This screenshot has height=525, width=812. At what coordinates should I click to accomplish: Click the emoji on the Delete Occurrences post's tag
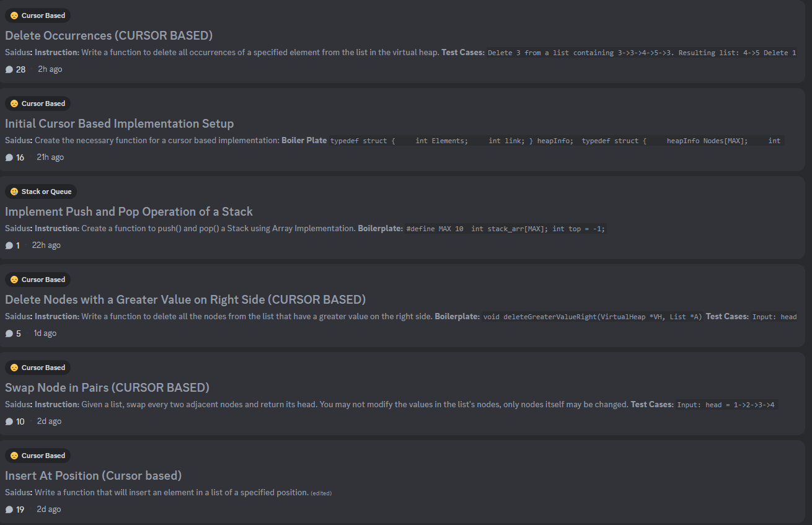click(x=14, y=15)
